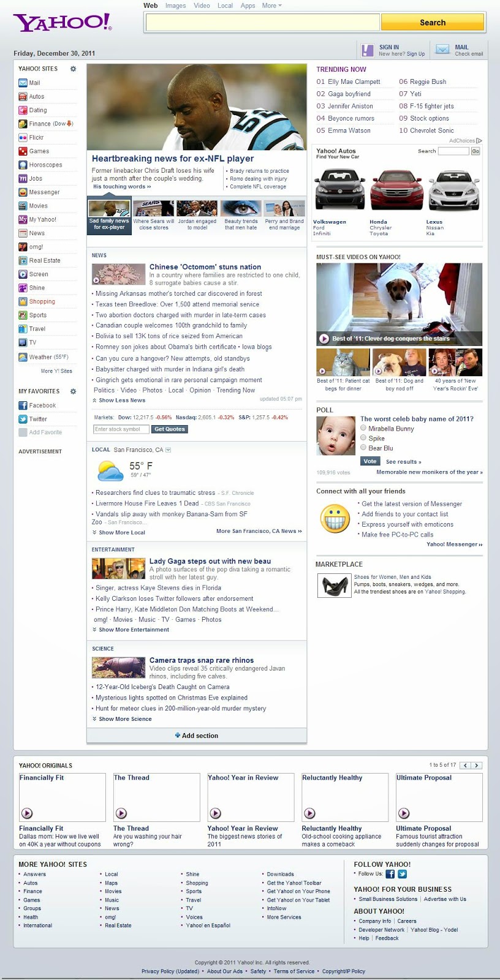Click the Finance sidebar icon
The image size is (500, 980).
[x=23, y=124]
